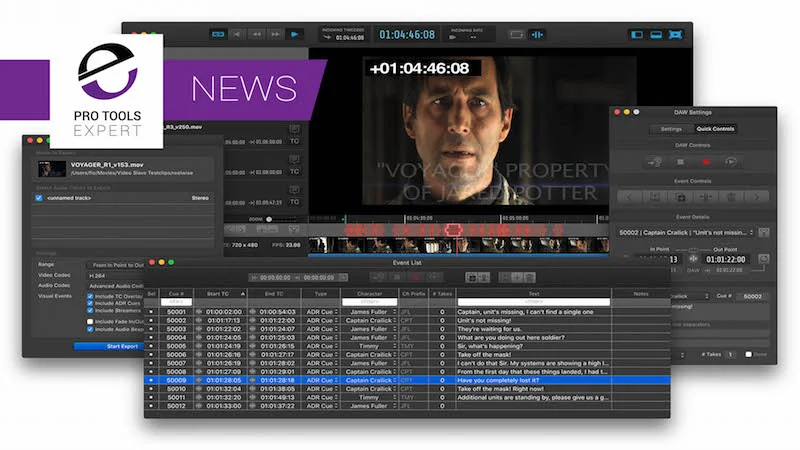Select row 'Take off the mask! Right now!'

coord(407,389)
